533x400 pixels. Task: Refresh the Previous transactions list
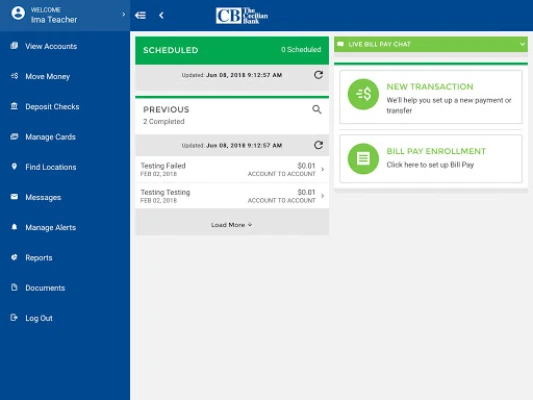pos(318,145)
